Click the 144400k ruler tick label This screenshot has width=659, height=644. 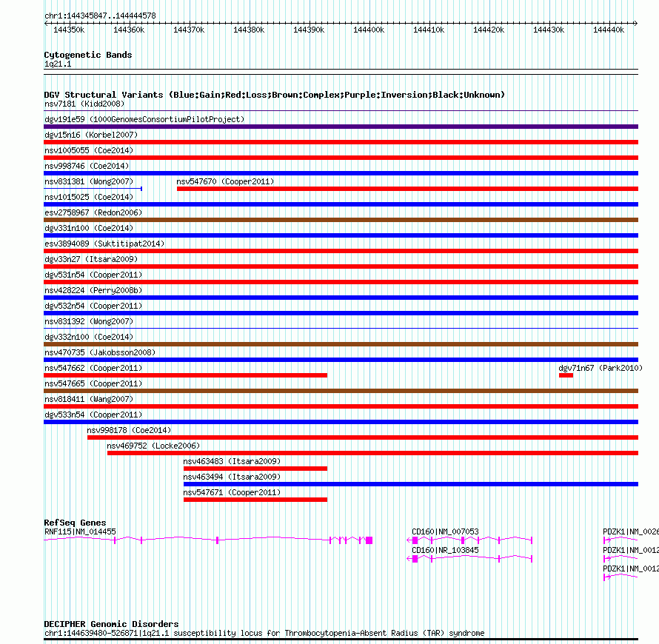click(x=369, y=30)
